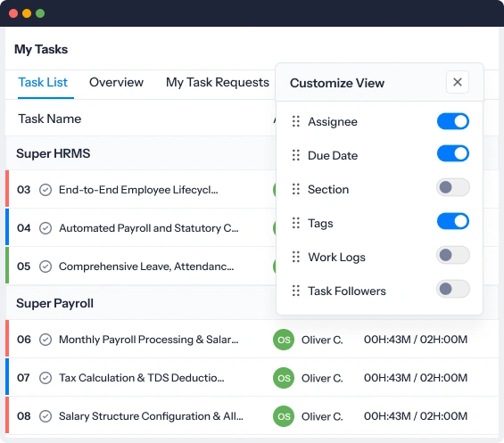Collapse the Super HRMS group header
Viewport: 504px width, 443px height.
pyautogui.click(x=53, y=153)
